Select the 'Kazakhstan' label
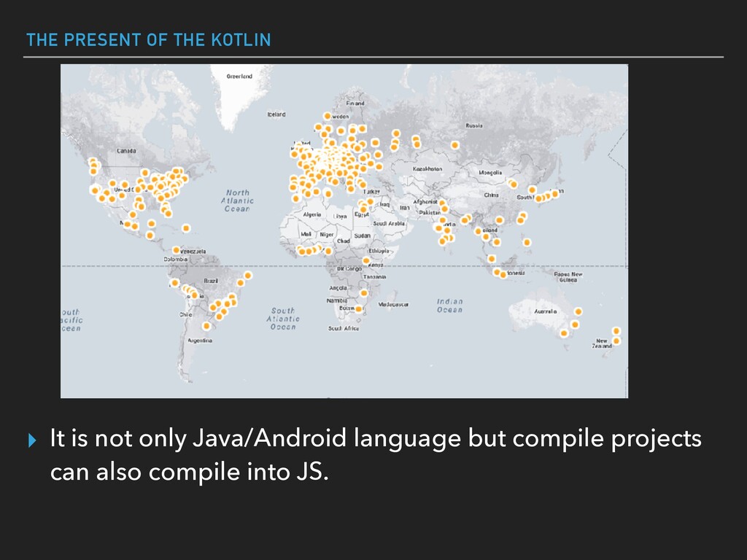 427,169
